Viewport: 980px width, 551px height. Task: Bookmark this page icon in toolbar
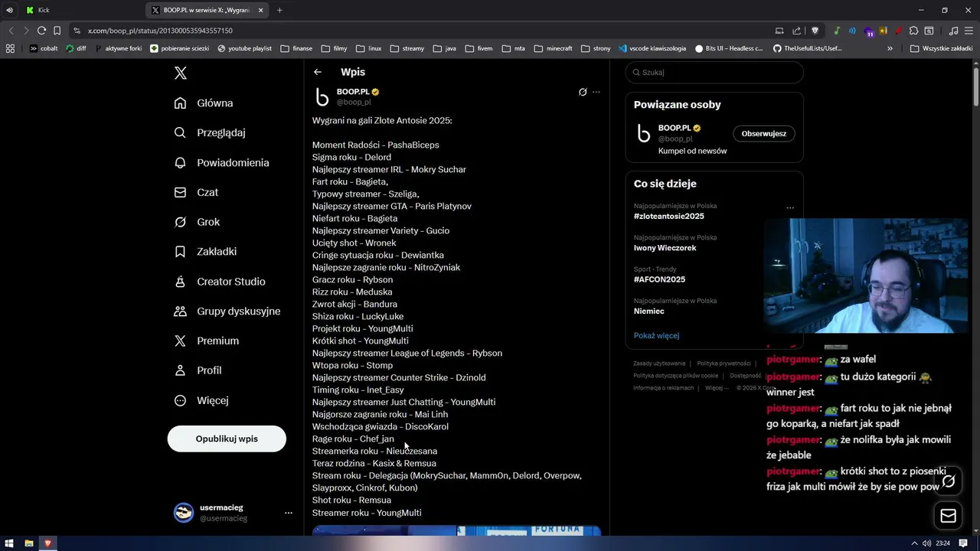coord(57,31)
